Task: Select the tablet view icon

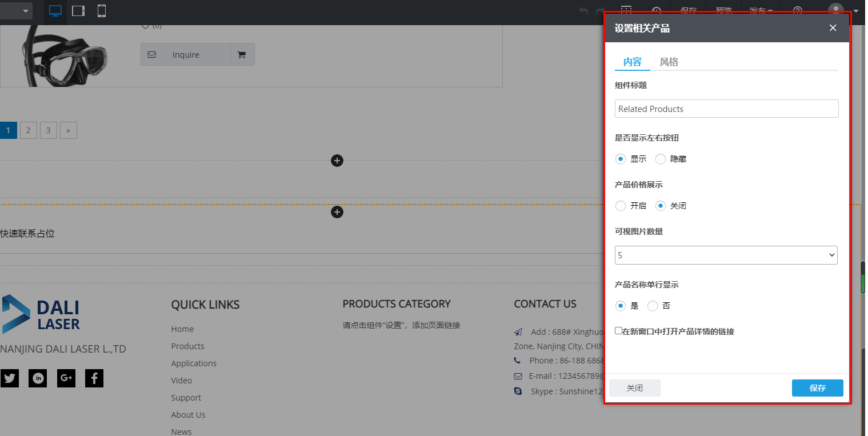Action: coord(78,11)
